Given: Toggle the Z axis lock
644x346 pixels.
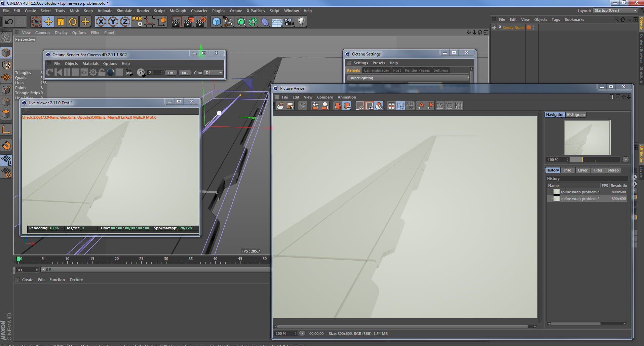Looking at the screenshot, I should pyautogui.click(x=125, y=22).
